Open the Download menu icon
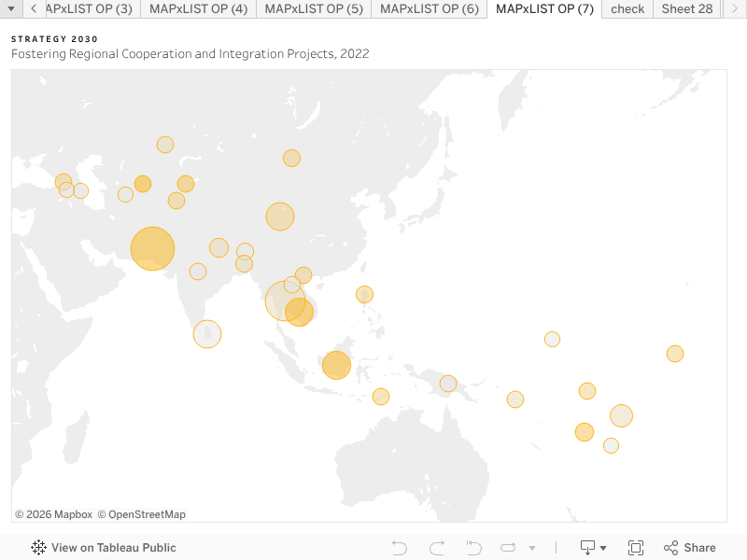This screenshot has height=560, width=747. pyautogui.click(x=593, y=548)
